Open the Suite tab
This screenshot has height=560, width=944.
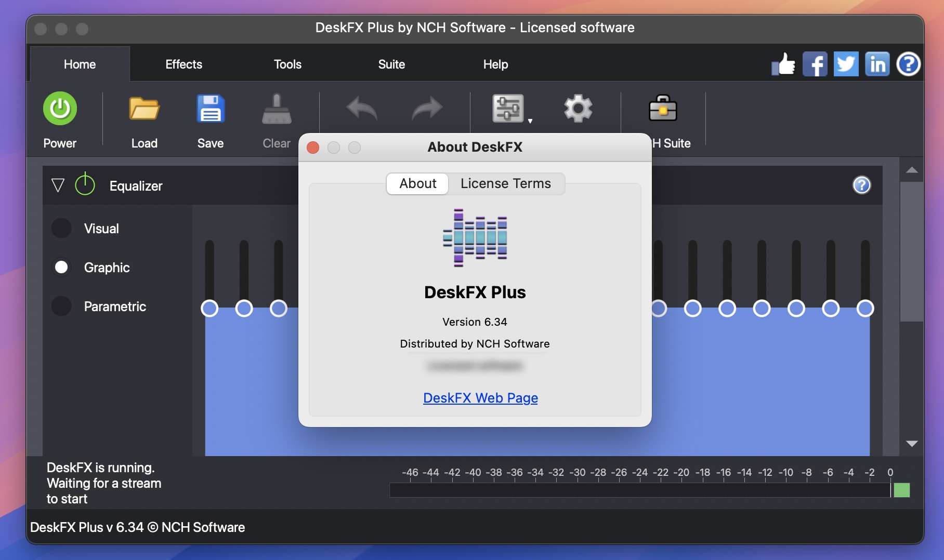point(391,64)
